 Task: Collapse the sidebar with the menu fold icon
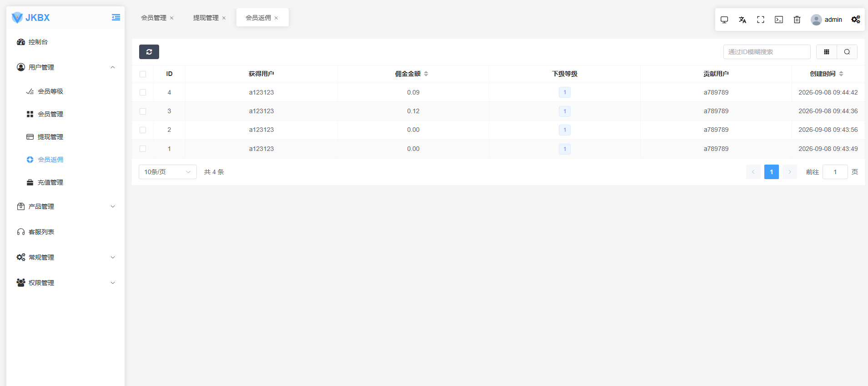pyautogui.click(x=116, y=17)
